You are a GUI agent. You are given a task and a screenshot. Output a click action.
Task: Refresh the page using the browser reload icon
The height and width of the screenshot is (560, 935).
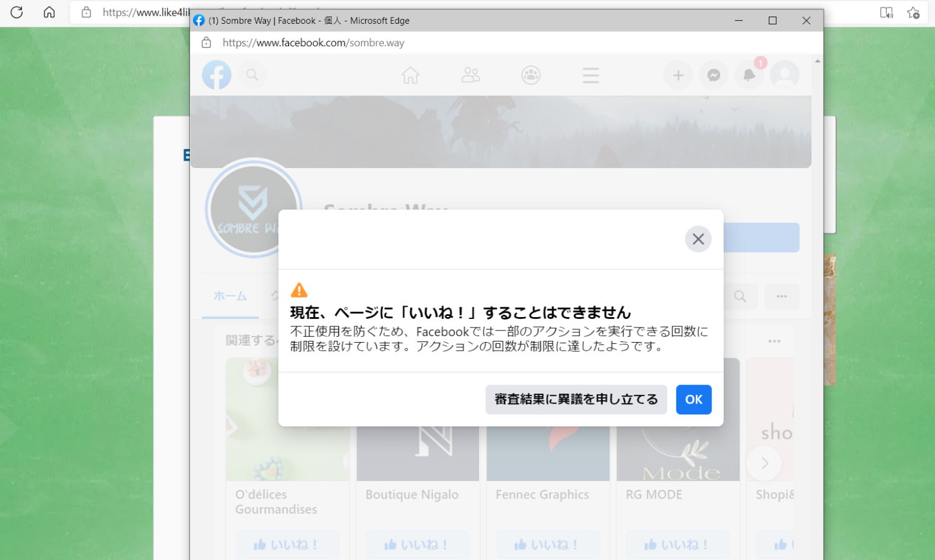(x=16, y=12)
